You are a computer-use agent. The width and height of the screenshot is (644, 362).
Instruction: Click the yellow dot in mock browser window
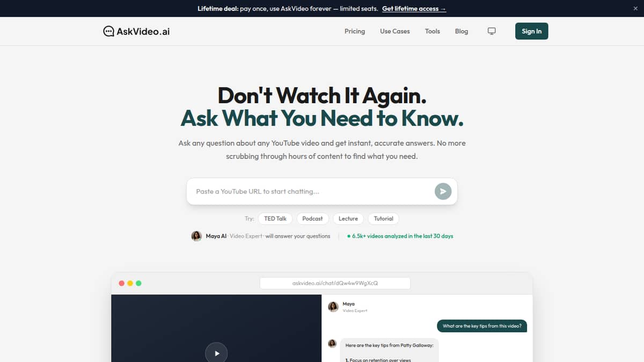pos(130,283)
